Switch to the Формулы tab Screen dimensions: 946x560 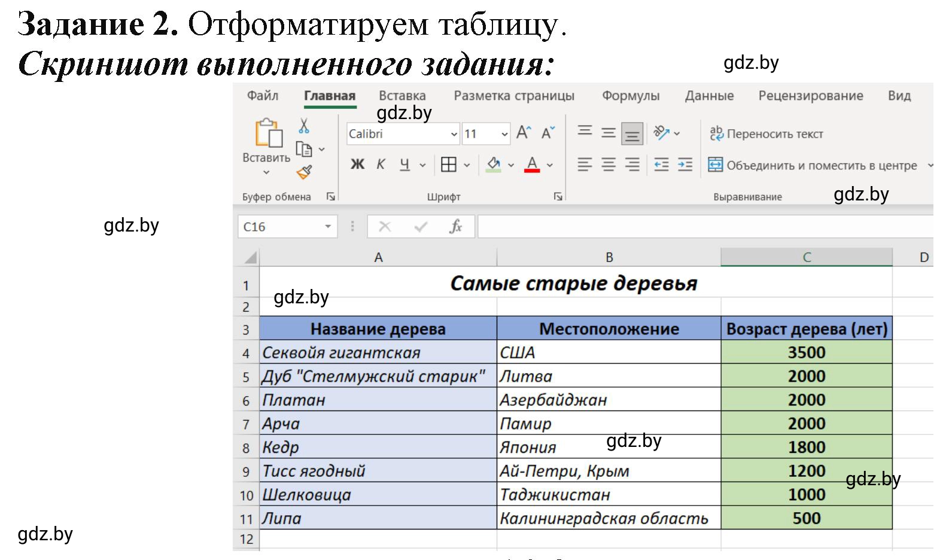(631, 96)
